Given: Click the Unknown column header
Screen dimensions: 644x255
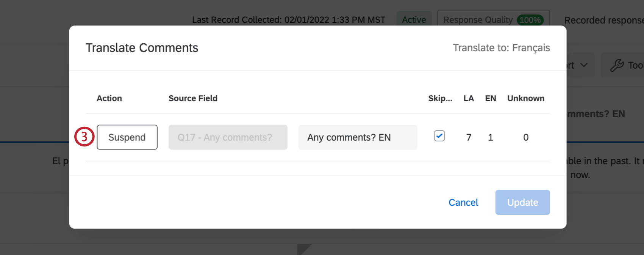Looking at the screenshot, I should tap(525, 98).
